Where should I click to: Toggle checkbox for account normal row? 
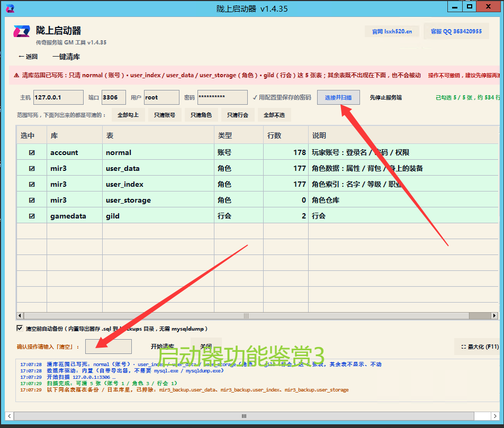(32, 152)
